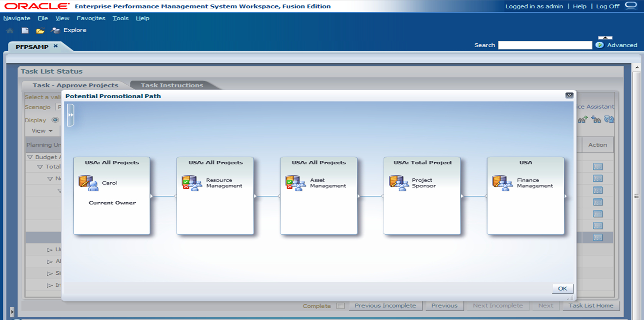Screen dimensions: 644x320
Task: Click the Asset Management group icon
Action: tap(296, 183)
